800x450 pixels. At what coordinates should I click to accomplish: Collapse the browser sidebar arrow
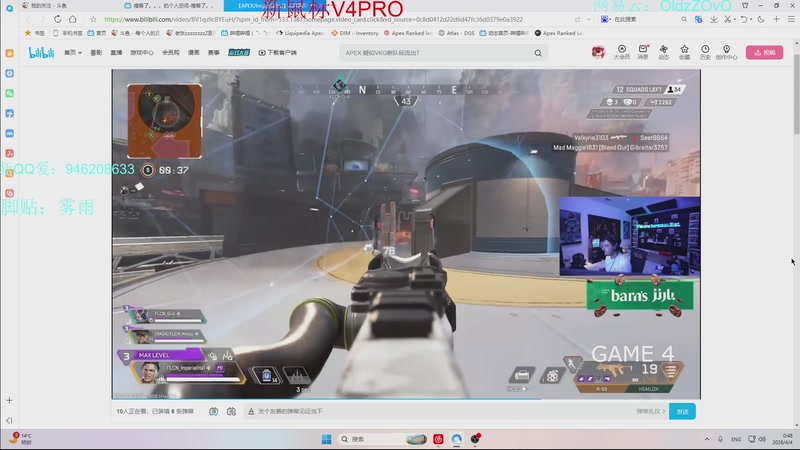coord(9,420)
